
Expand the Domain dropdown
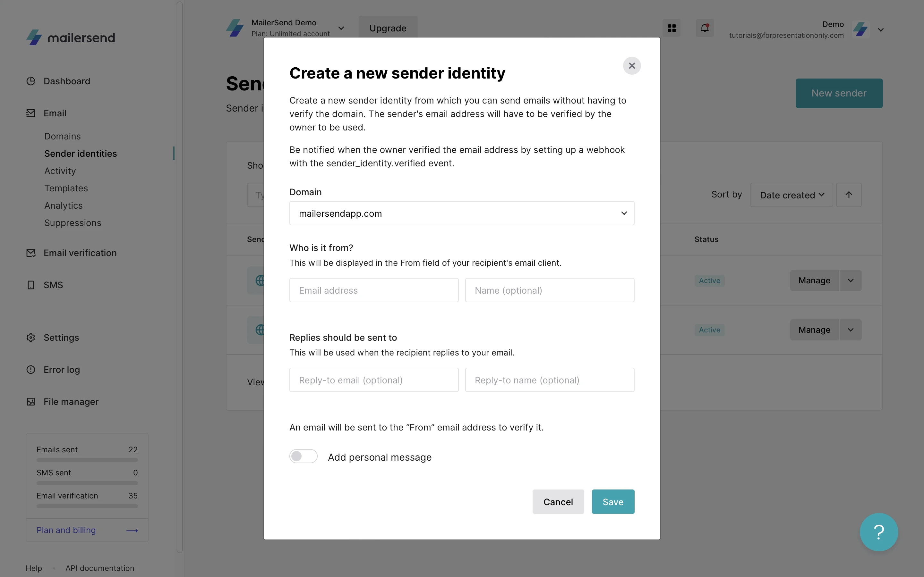(462, 213)
